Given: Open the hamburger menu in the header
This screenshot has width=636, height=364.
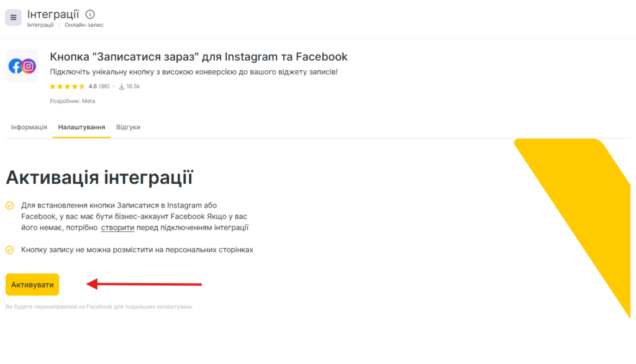Looking at the screenshot, I should [x=13, y=17].
